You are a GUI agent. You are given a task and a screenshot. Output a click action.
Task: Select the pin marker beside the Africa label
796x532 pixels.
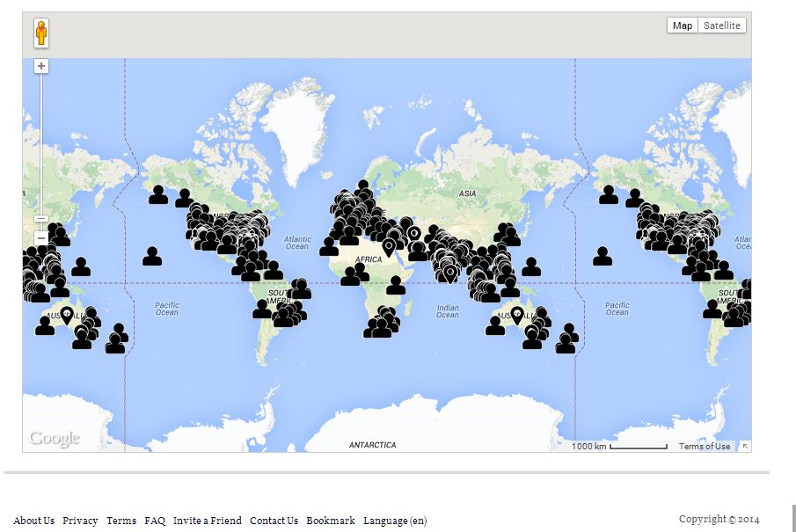pos(389,247)
